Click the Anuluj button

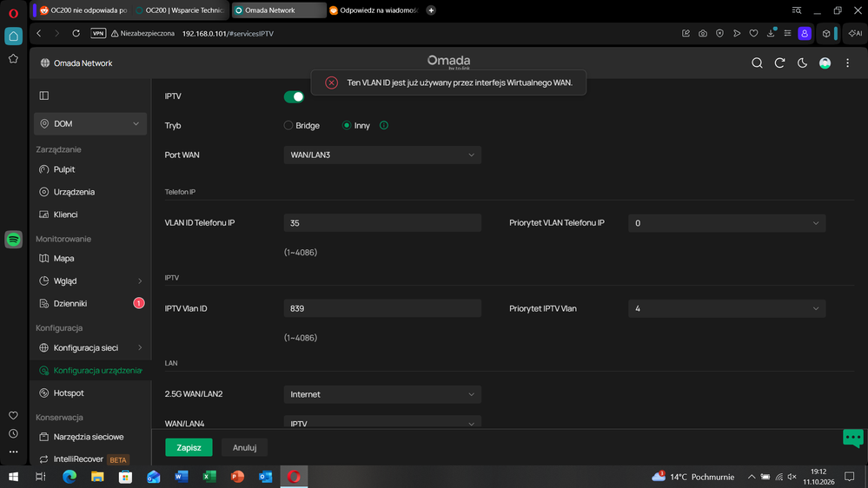click(x=244, y=447)
